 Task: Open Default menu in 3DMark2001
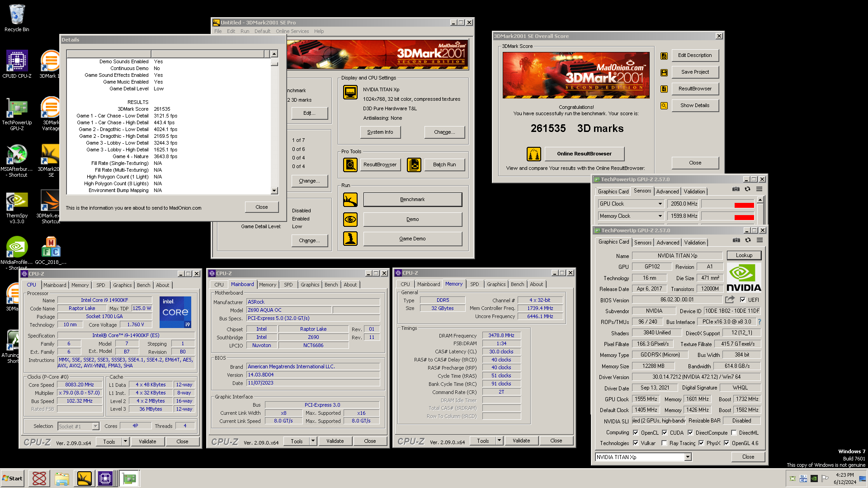click(262, 31)
